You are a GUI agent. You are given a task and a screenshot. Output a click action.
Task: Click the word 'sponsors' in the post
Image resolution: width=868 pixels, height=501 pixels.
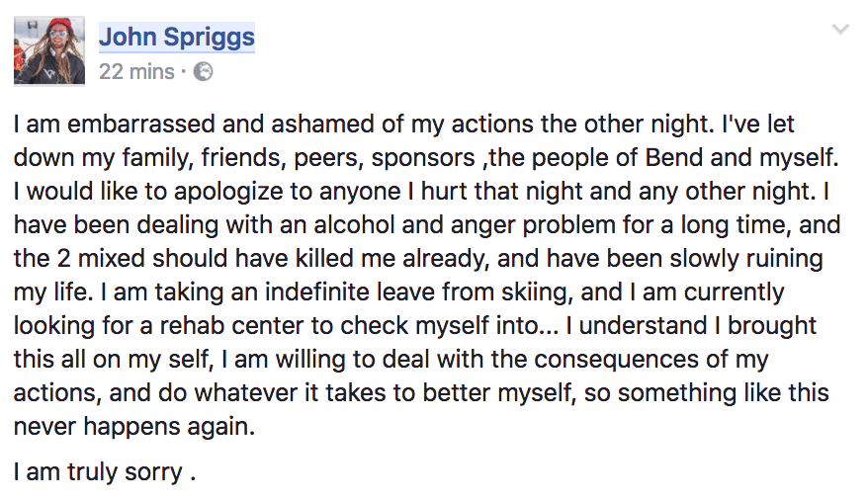coord(423,158)
